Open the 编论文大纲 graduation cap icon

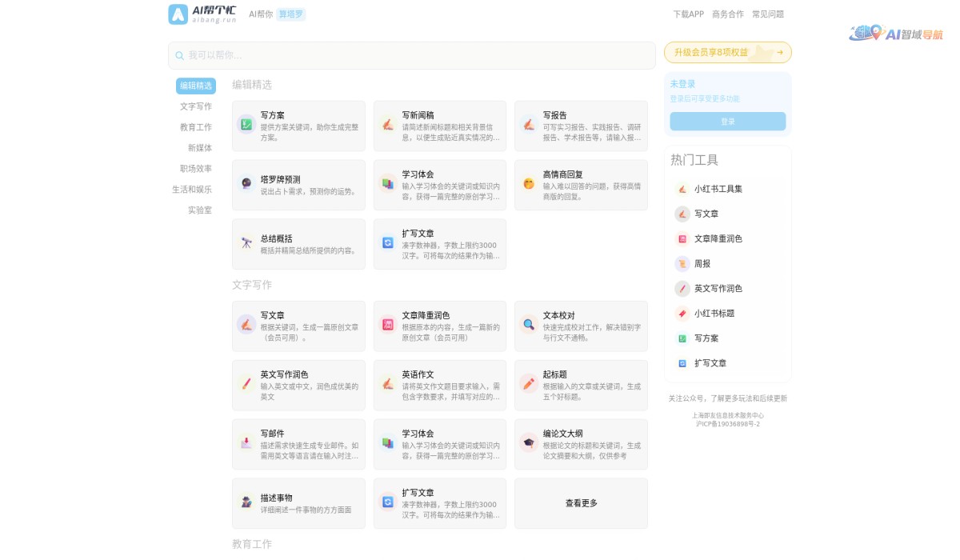pos(528,444)
